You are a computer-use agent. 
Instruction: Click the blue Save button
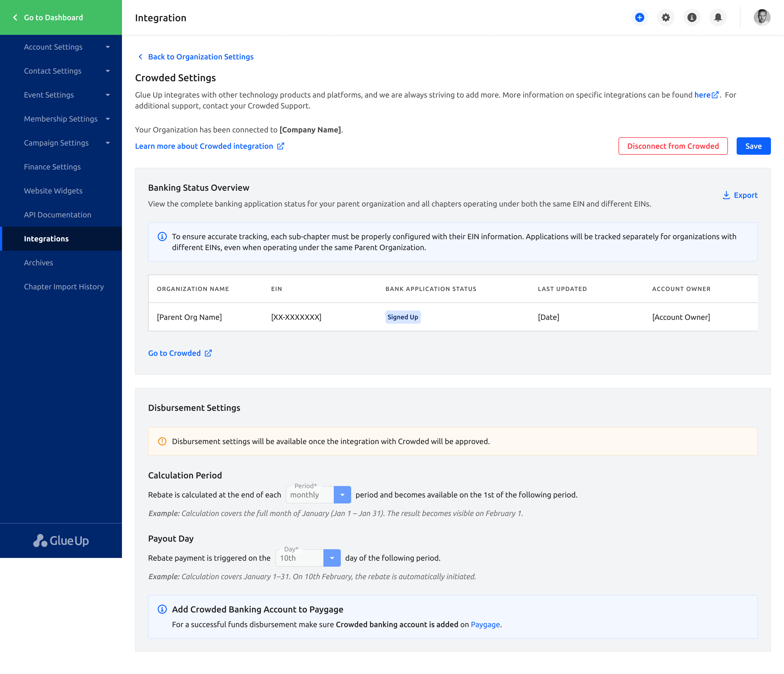click(x=753, y=146)
